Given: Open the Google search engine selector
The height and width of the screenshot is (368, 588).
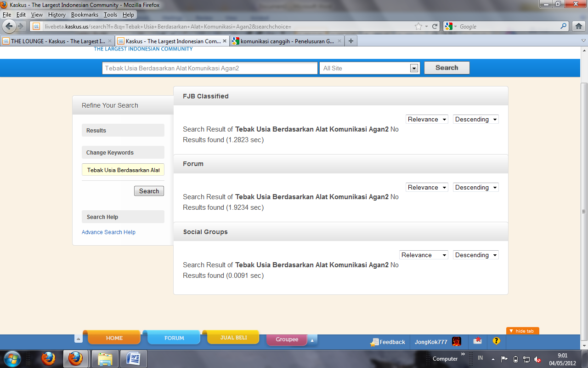Looking at the screenshot, I should 451,26.
